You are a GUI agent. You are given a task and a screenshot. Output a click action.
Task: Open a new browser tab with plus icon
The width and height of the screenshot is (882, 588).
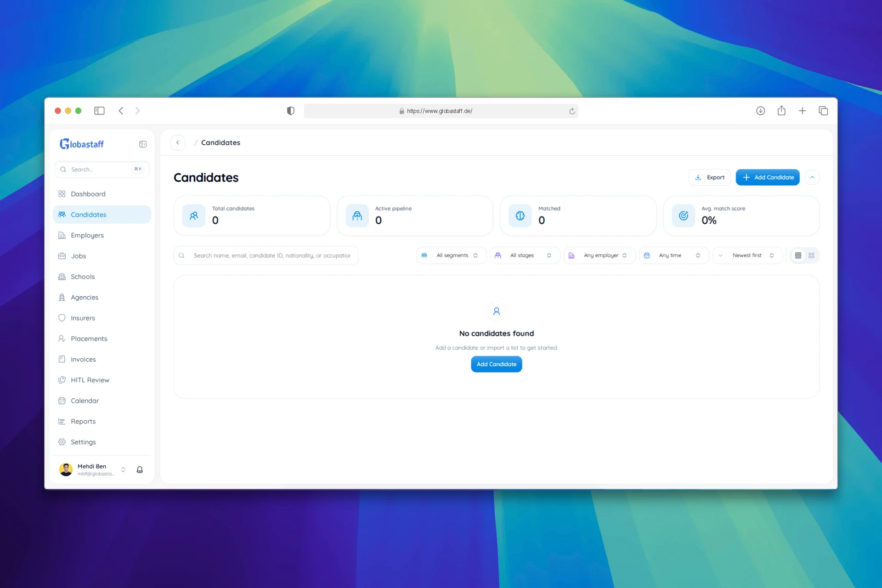pos(803,111)
